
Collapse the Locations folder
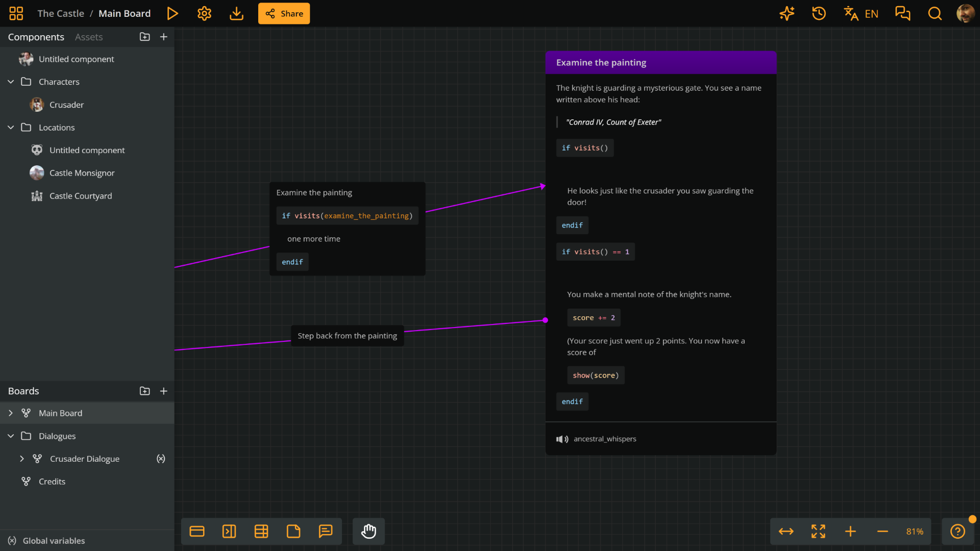tap(11, 128)
